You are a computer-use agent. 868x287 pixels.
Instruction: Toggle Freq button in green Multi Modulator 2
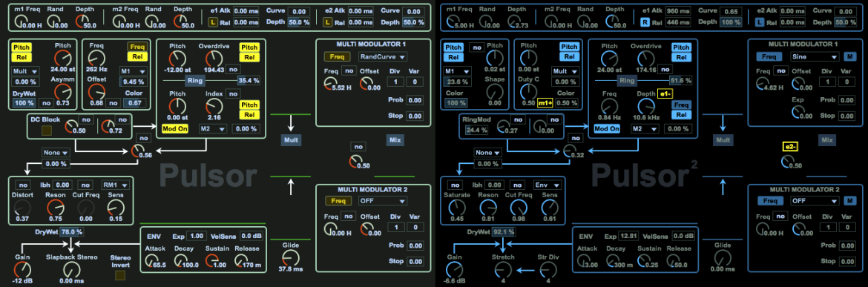[337, 201]
